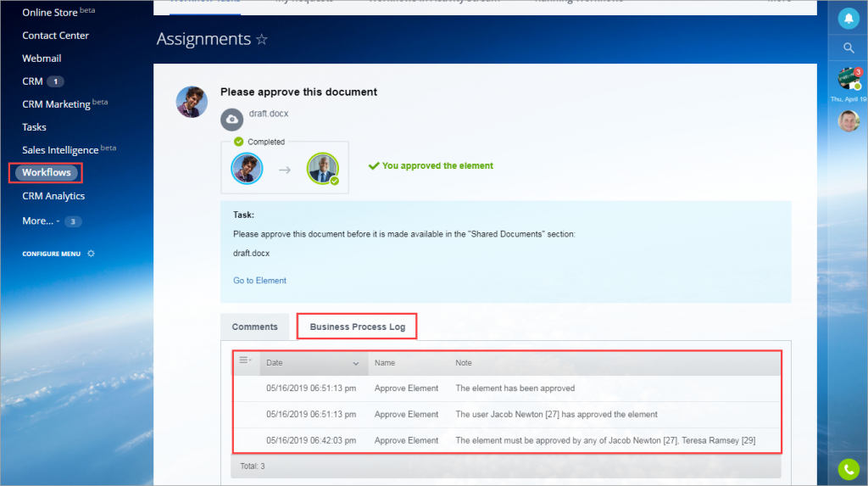Screen dimensions: 868x486
Task: Select row 'Jacob Newton [27] has approved'
Action: tap(507, 415)
